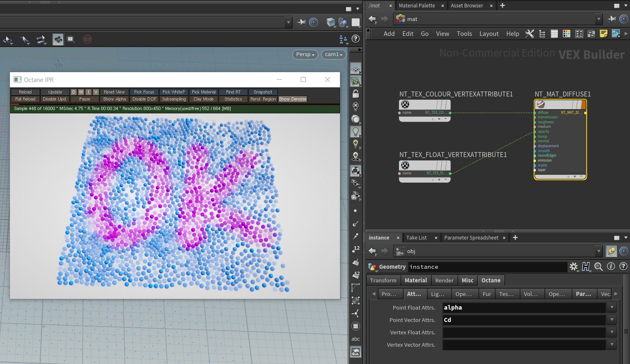Image resolution: width=630 pixels, height=364 pixels.
Task: Open the network editor wrench tools icon
Action: pyautogui.click(x=529, y=34)
